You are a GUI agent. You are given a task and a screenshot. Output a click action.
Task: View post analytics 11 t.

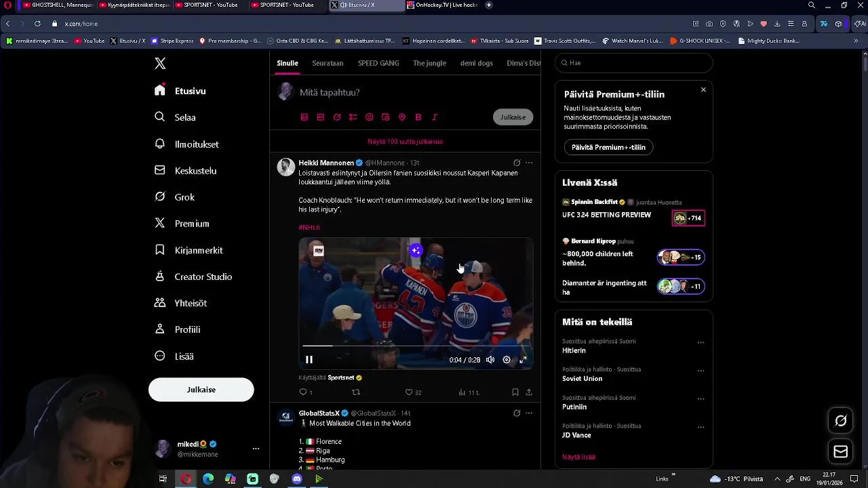point(469,392)
